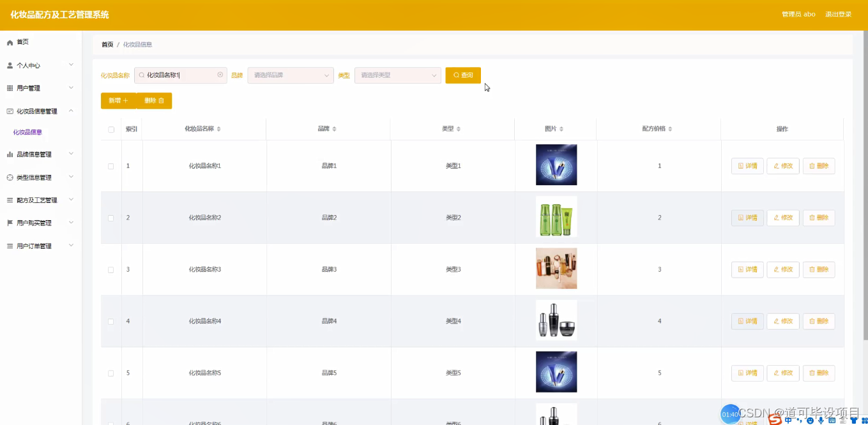Click the 查询 search button
The width and height of the screenshot is (868, 425).
coord(463,75)
